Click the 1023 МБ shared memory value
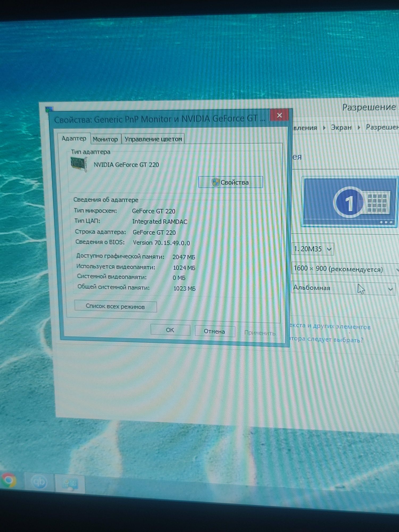The width and height of the screenshot is (399, 532). coord(184,289)
